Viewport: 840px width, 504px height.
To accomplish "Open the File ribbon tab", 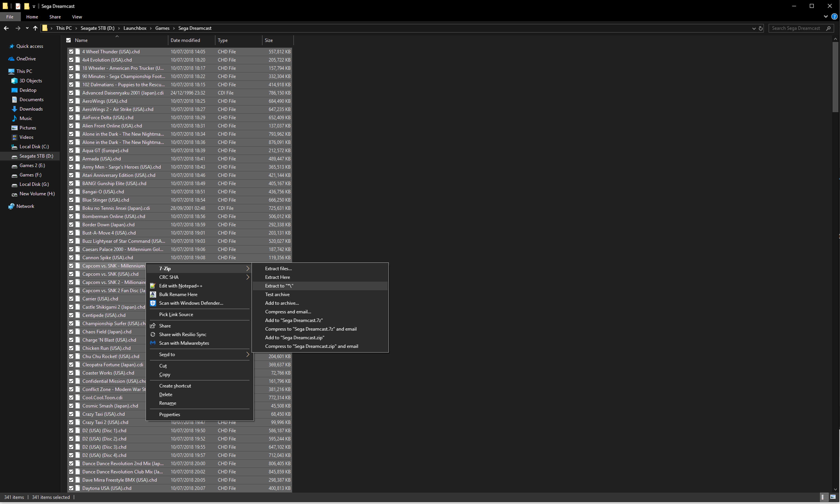I will (x=10, y=17).
